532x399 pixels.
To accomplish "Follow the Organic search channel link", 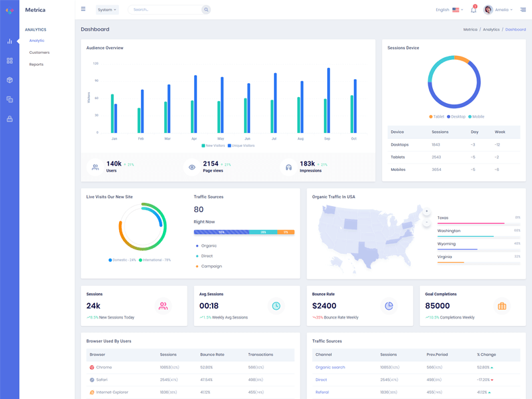I will (330, 368).
